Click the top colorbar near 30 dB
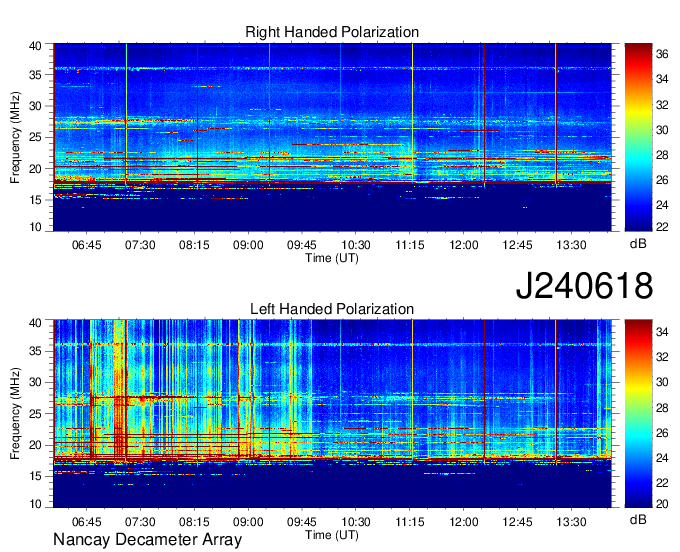 click(x=638, y=130)
